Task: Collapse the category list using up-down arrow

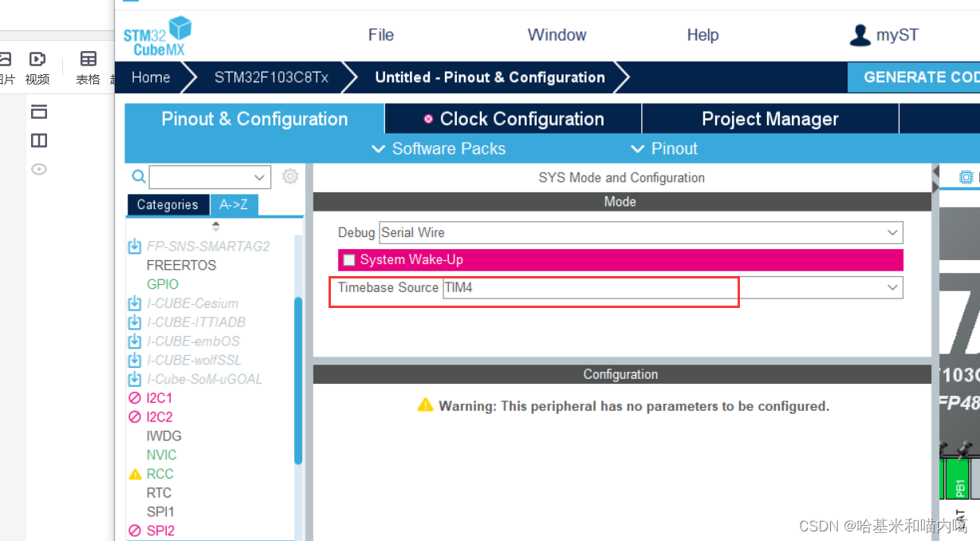Action: coord(215,227)
